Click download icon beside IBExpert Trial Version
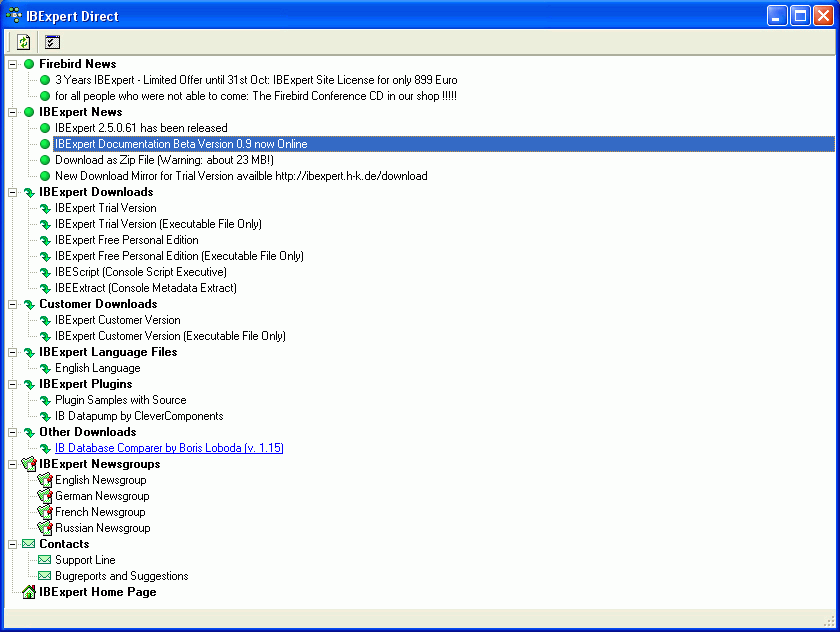This screenshot has height=632, width=840. click(x=45, y=208)
